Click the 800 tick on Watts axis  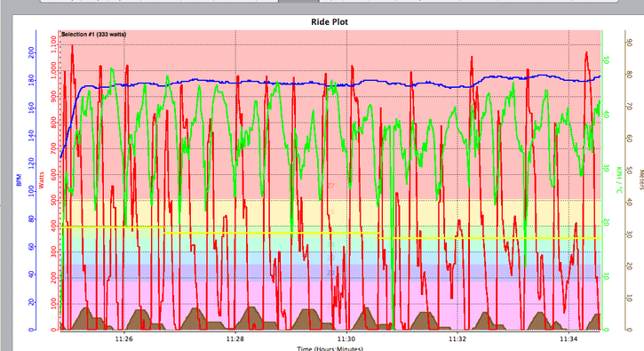tap(53, 122)
